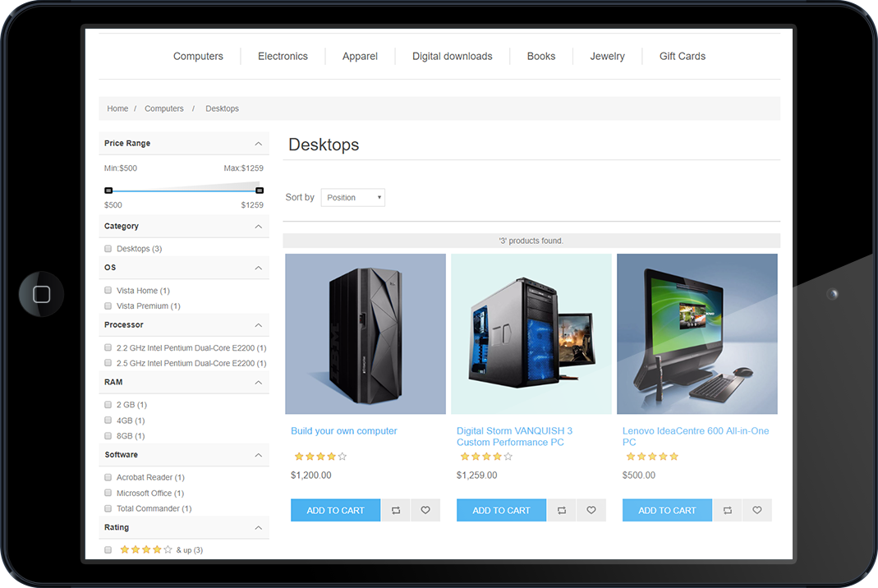Screen dimensions: 878x588
Task: Click the minimum price slider handle
Action: click(108, 191)
